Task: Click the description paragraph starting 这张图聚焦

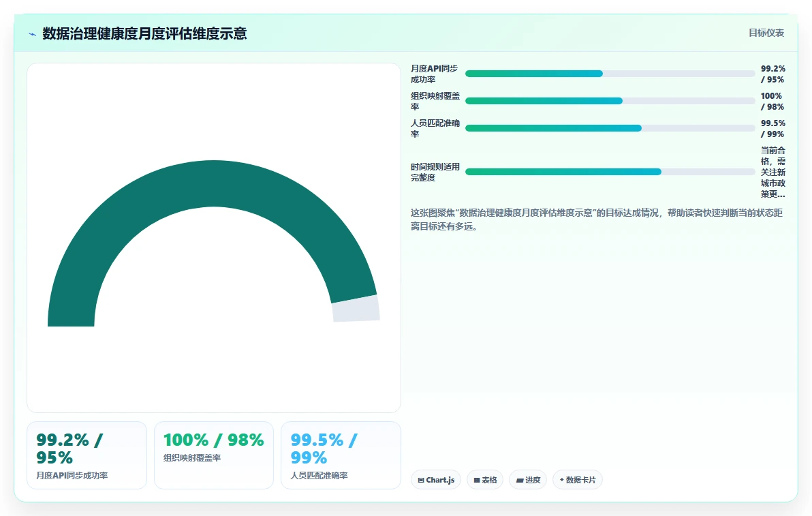Action: pos(597,219)
